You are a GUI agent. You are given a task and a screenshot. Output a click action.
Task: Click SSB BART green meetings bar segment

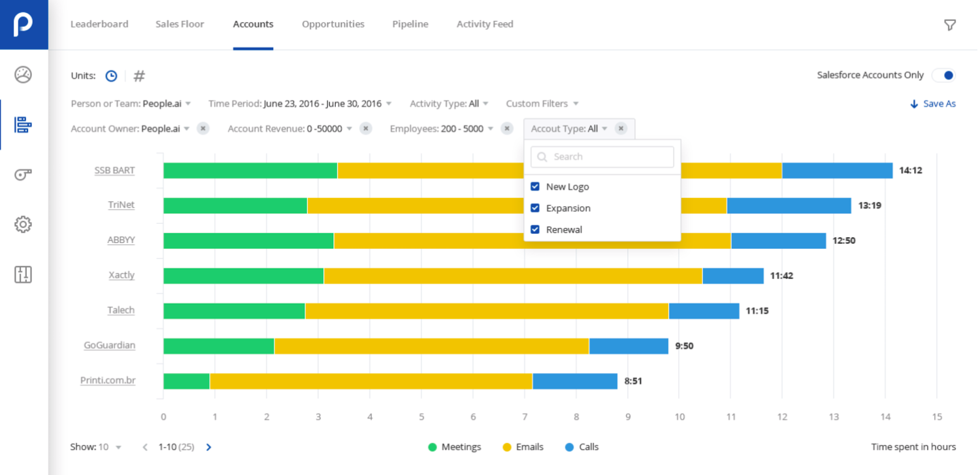pyautogui.click(x=250, y=171)
